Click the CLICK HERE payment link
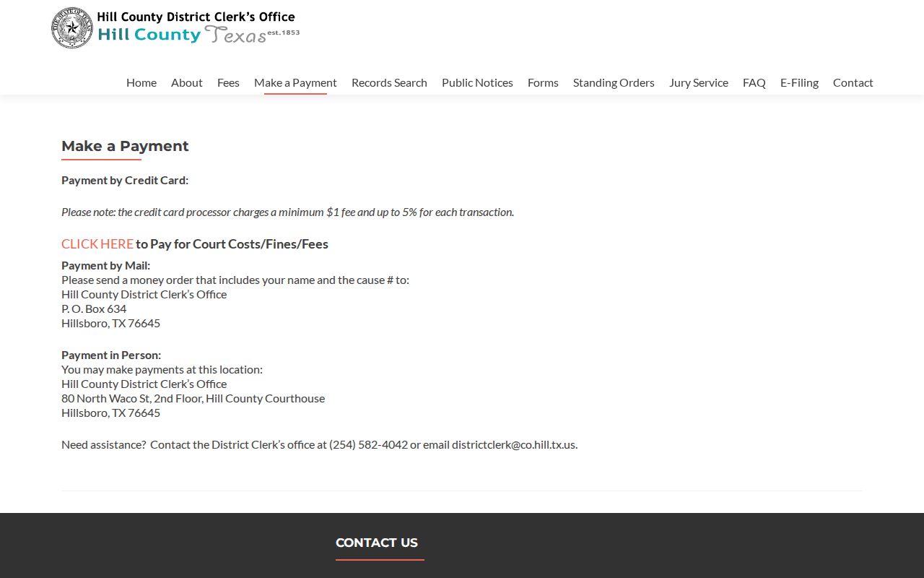 click(x=97, y=243)
